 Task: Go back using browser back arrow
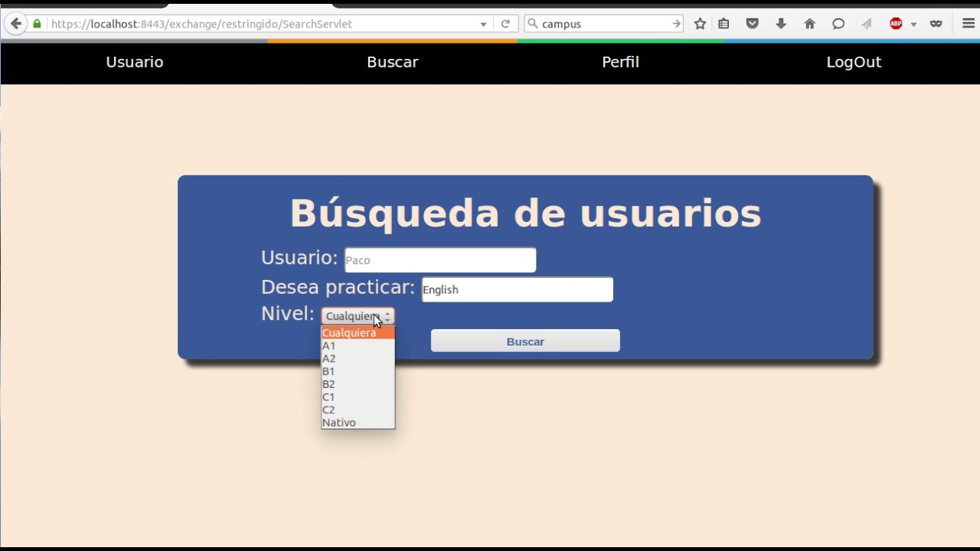click(x=16, y=24)
